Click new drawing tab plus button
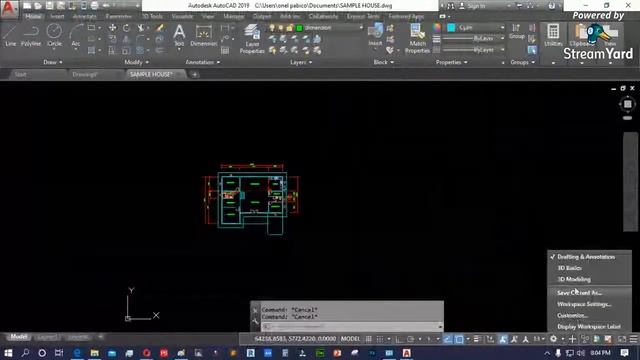Viewport: 640px width, 360px height. click(x=194, y=74)
